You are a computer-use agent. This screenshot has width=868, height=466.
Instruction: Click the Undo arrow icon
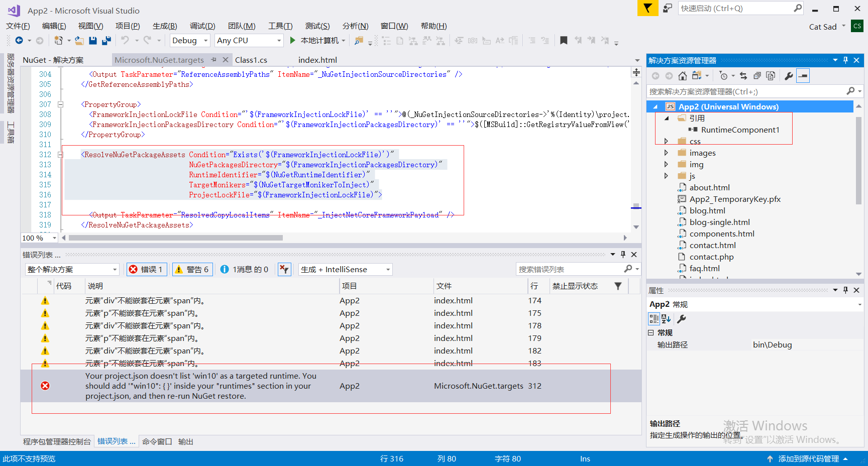[125, 40]
